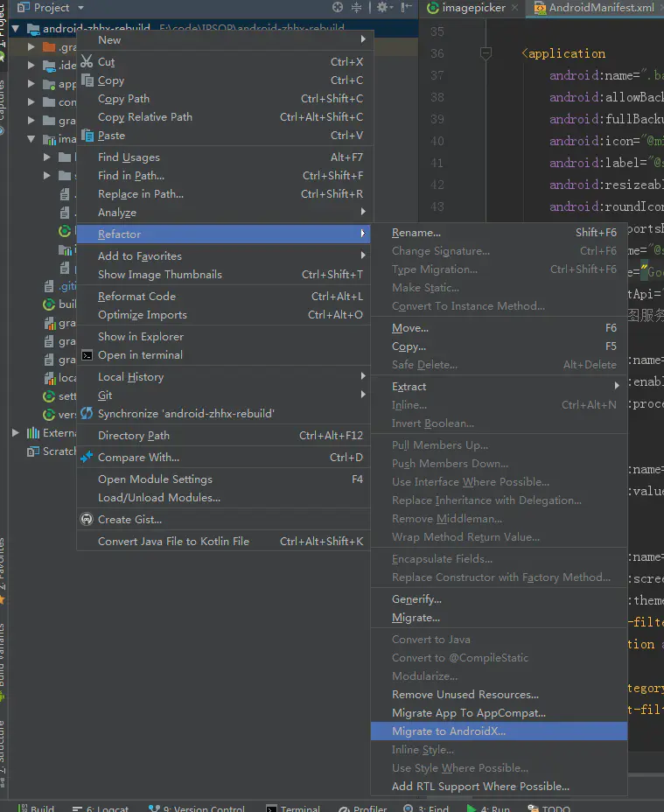Choose Copy Path
664x812 pixels.
(x=224, y=98)
